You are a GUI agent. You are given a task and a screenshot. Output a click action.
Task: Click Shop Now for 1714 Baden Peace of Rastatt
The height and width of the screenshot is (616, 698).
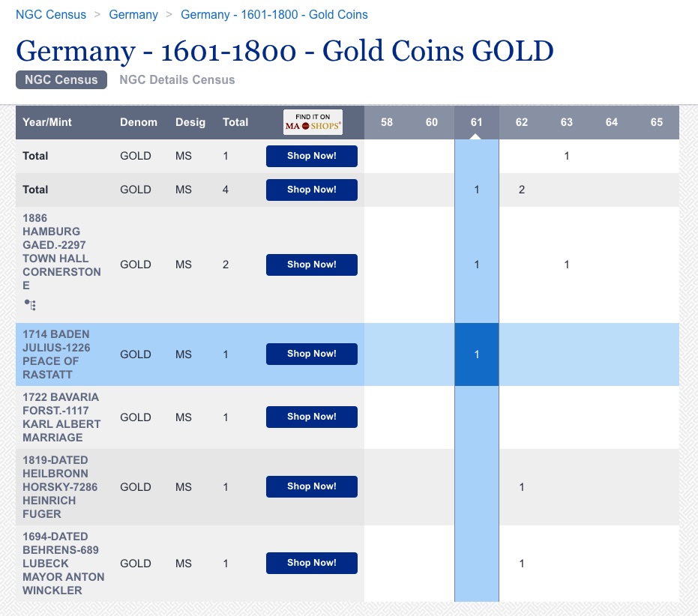click(312, 354)
